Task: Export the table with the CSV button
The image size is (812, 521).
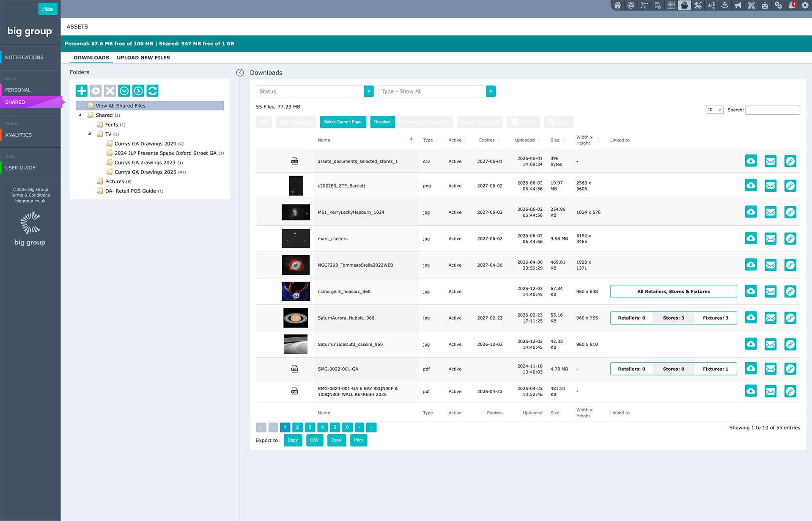Action: 315,440
